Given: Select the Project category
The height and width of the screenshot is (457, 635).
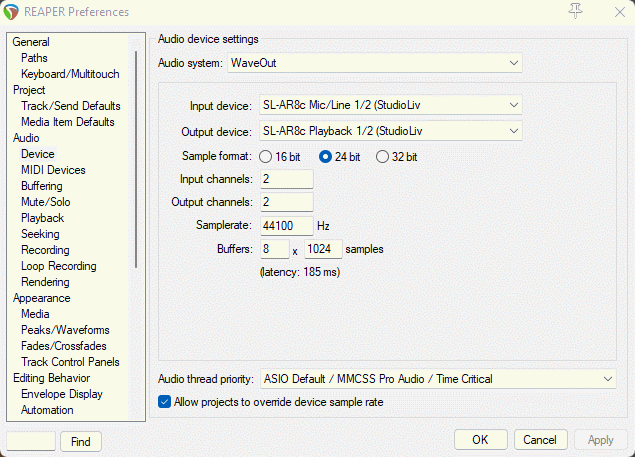Looking at the screenshot, I should pyautogui.click(x=29, y=90).
